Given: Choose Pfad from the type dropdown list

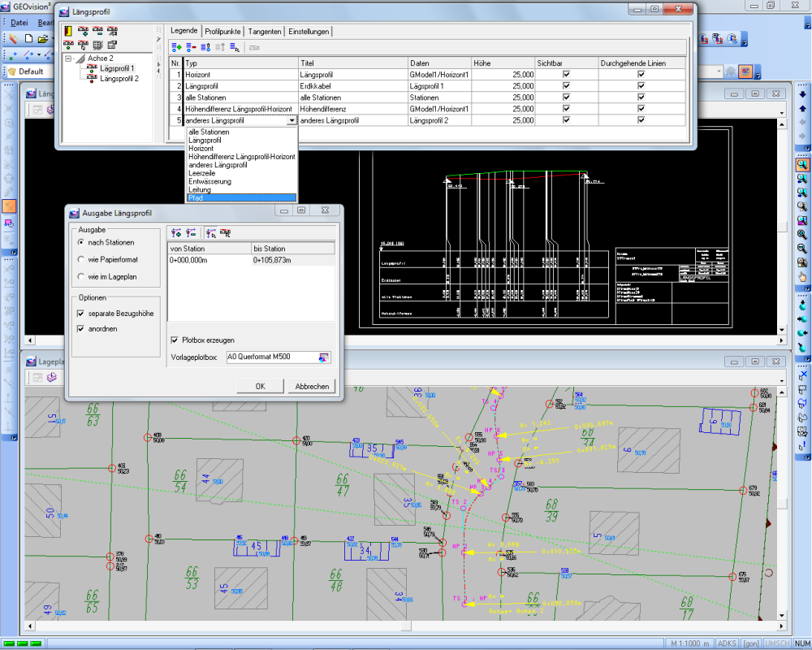Looking at the screenshot, I should click(x=242, y=198).
